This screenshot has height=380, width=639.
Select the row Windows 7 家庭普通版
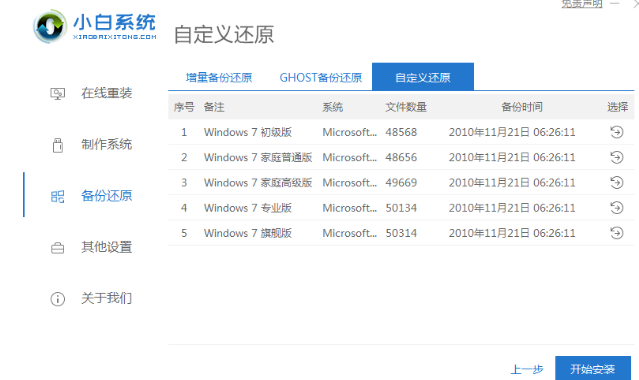(401, 157)
